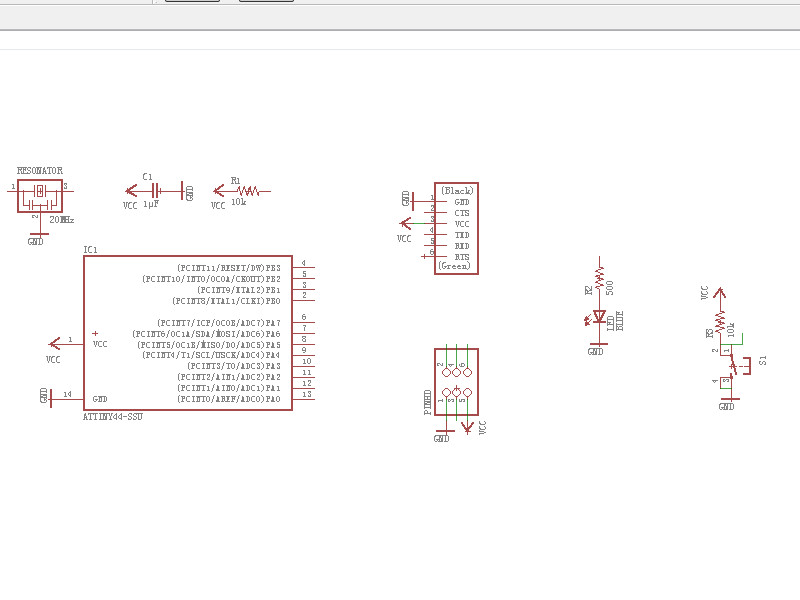
Task: Click the RESONATOR name label
Action: [40, 170]
